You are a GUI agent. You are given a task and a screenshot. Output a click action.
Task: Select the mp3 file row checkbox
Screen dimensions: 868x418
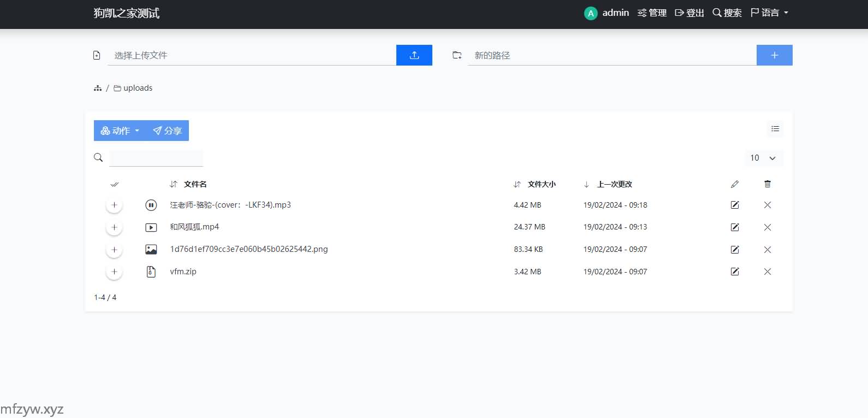pos(114,205)
